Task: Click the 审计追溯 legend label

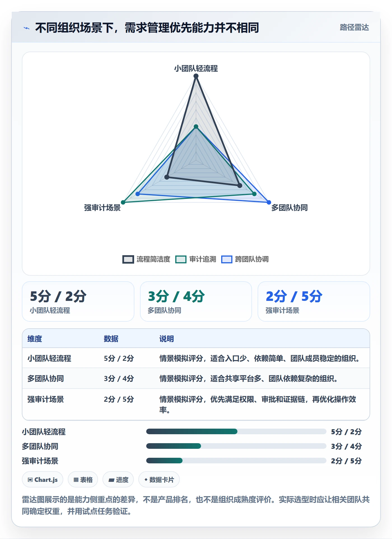Action: pos(203,259)
